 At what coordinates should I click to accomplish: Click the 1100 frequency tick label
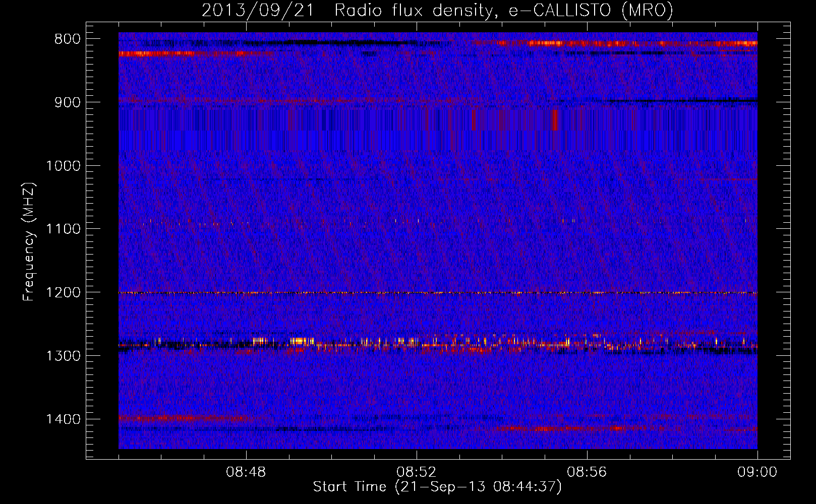[x=63, y=229]
